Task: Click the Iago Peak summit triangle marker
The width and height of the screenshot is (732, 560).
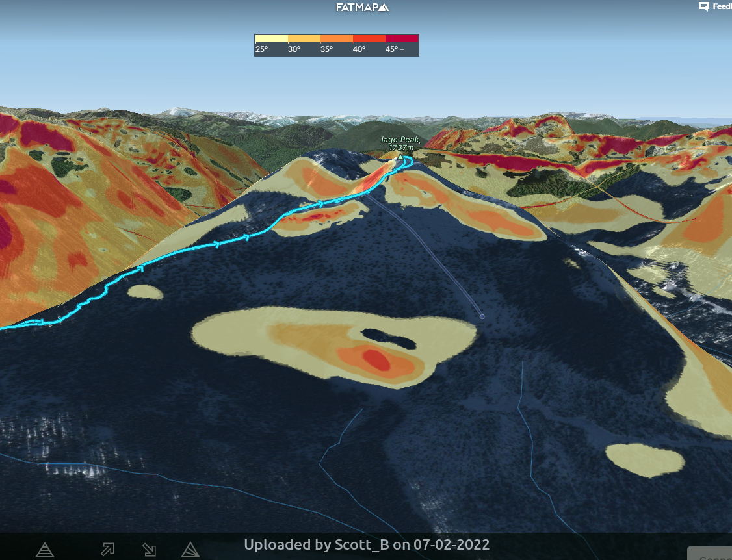Action: (400, 157)
